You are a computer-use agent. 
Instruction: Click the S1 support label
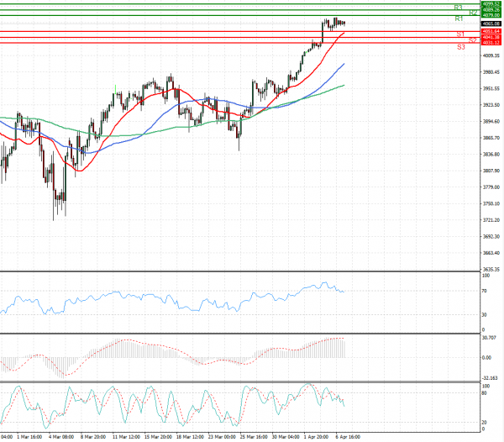click(460, 34)
